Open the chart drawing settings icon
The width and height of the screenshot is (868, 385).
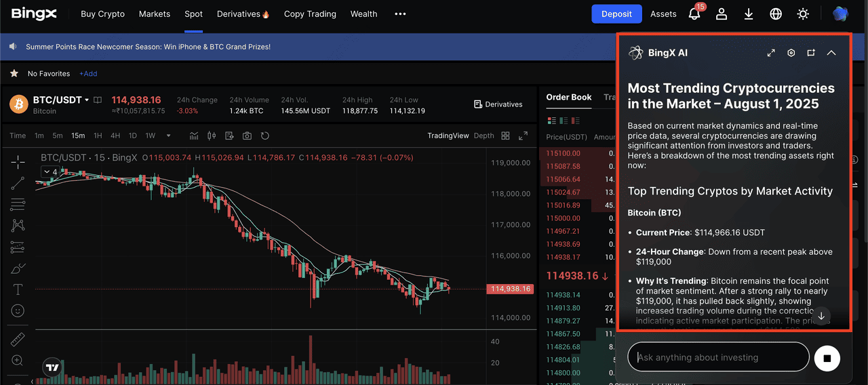tap(229, 136)
